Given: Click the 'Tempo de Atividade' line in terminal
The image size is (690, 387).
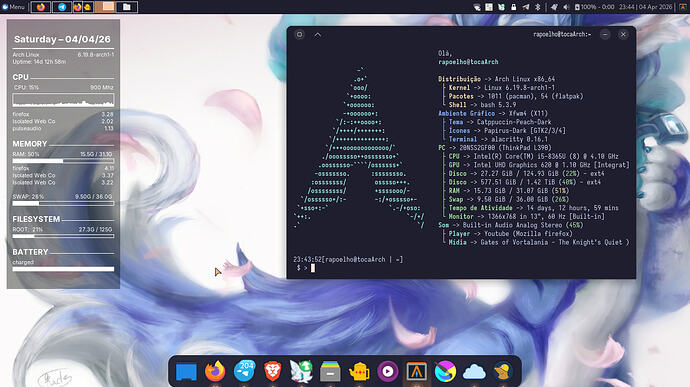Looking at the screenshot, I should pyautogui.click(x=533, y=208).
